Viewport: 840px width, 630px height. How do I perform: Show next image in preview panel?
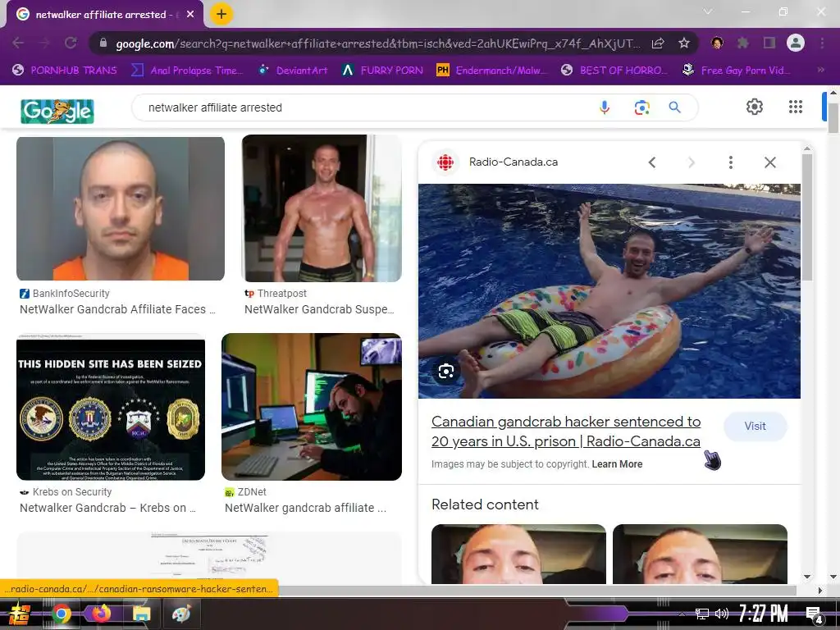pyautogui.click(x=692, y=162)
